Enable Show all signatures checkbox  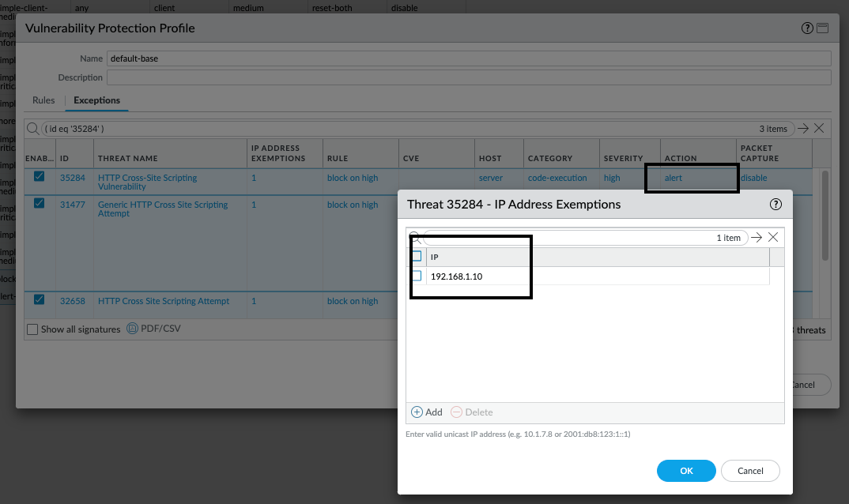(x=32, y=329)
